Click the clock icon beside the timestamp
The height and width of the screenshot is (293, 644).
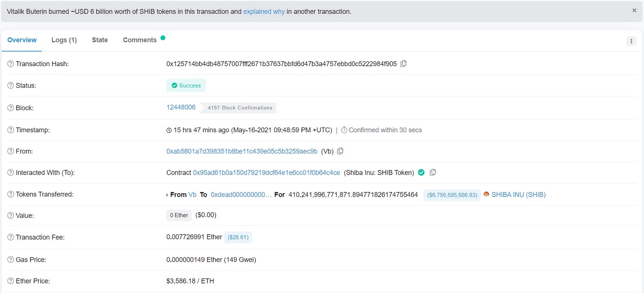click(x=169, y=130)
